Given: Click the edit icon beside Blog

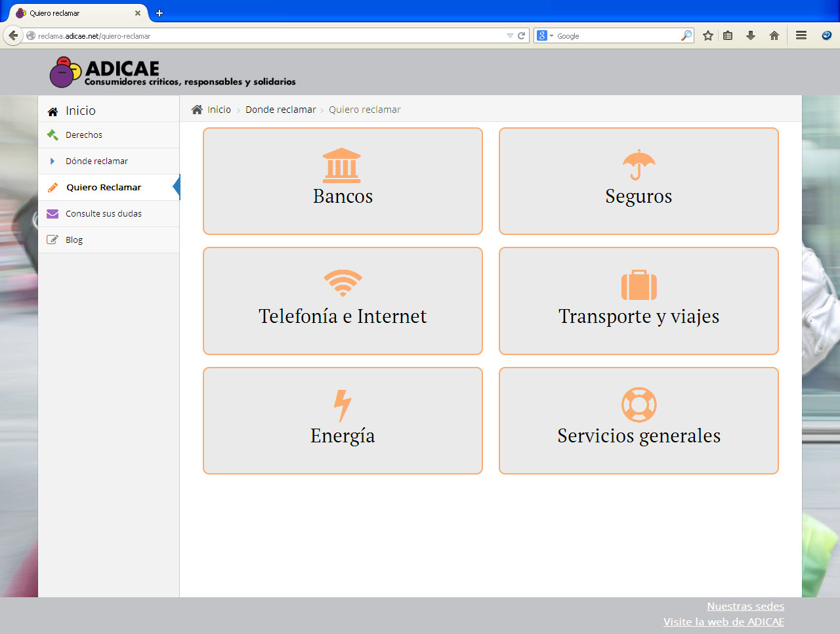Looking at the screenshot, I should (52, 240).
